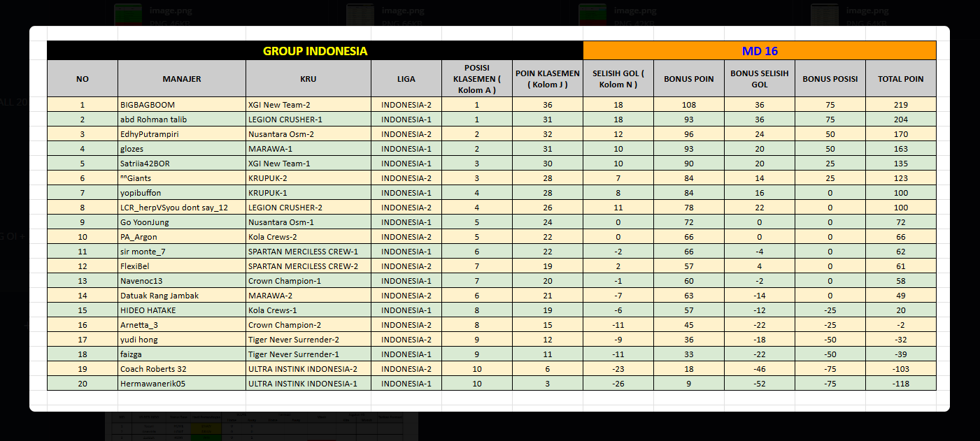Viewport: 980px width, 441px height.
Task: Click manager name faizga
Action: tap(131, 354)
